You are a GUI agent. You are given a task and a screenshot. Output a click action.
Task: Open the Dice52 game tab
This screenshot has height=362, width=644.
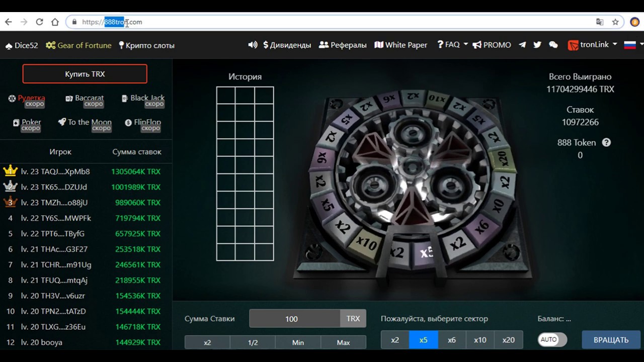tap(22, 45)
